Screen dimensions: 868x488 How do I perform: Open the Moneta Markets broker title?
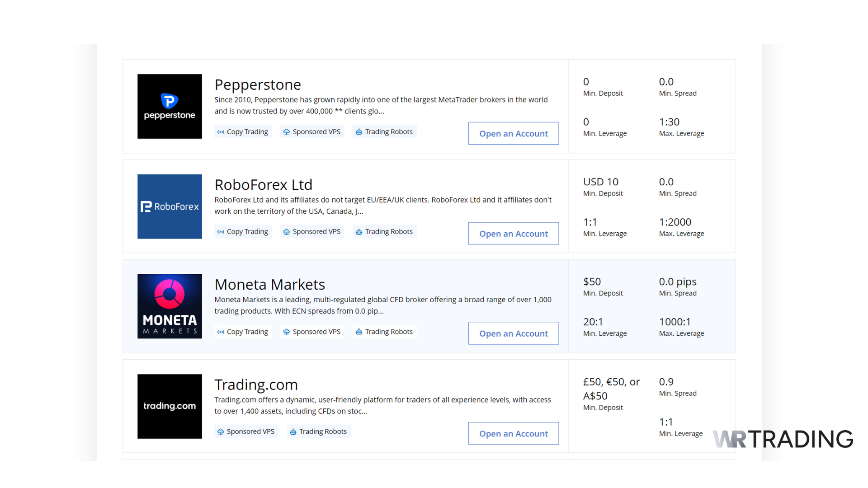[270, 284]
